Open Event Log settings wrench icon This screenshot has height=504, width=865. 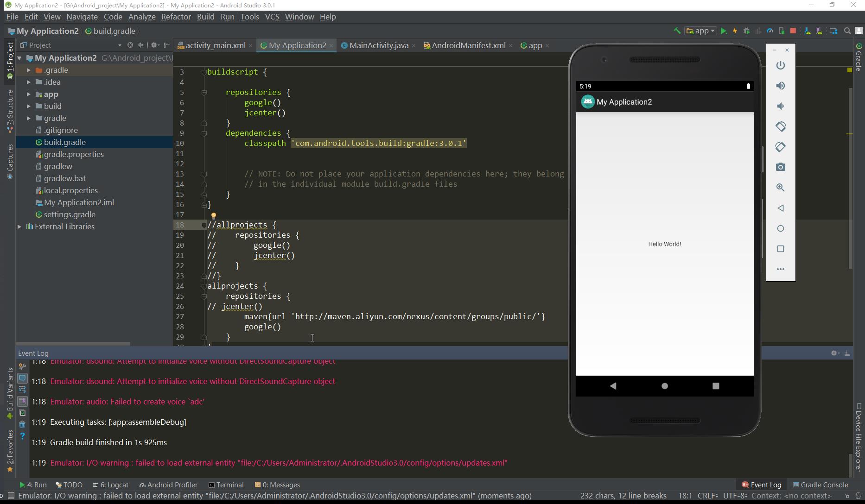[22, 366]
